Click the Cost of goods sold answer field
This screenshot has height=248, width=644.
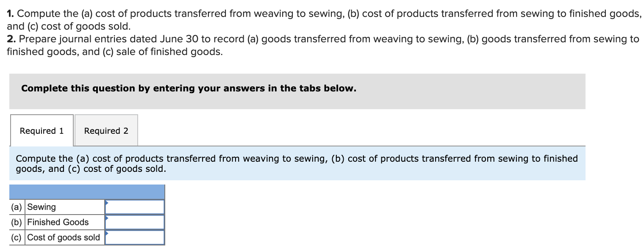(136, 237)
